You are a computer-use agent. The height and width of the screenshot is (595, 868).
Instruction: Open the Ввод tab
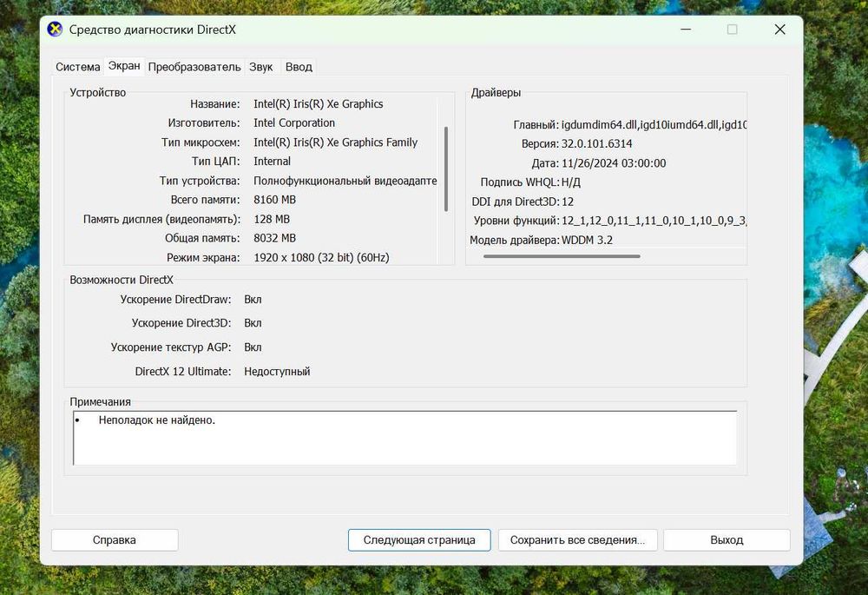coord(299,67)
